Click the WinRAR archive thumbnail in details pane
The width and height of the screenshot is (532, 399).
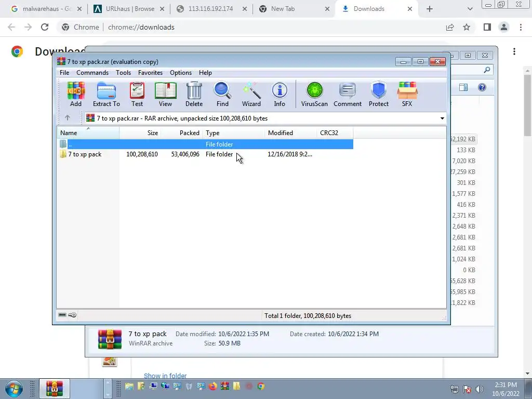coord(110,339)
